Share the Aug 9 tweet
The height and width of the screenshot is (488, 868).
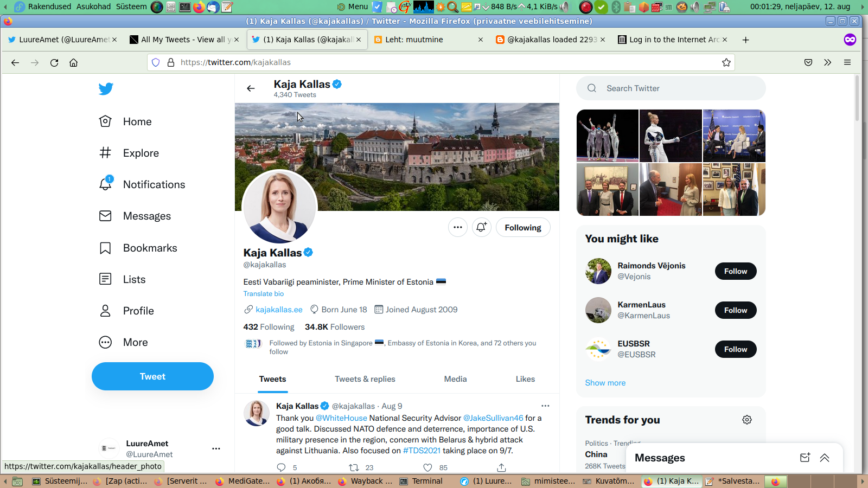click(x=501, y=467)
